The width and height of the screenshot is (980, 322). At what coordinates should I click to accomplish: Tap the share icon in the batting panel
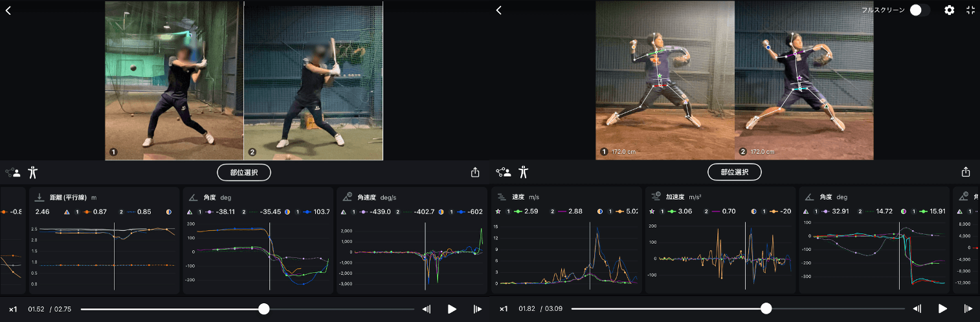[475, 172]
